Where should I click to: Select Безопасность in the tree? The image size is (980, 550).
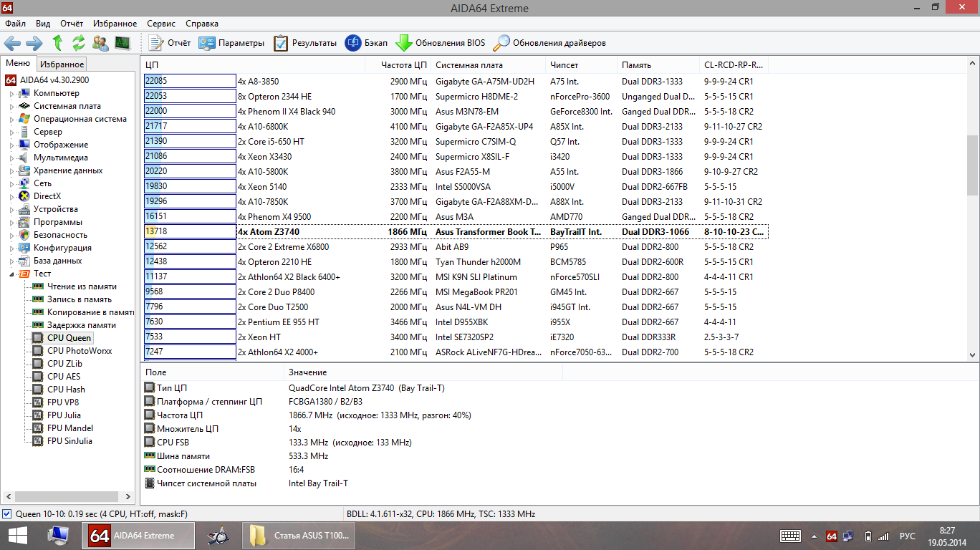pyautogui.click(x=60, y=235)
